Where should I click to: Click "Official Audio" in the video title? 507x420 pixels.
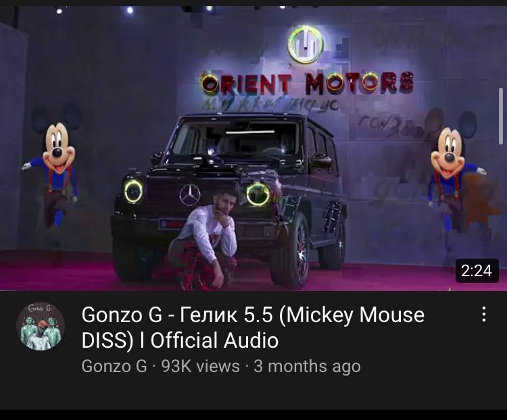pos(214,340)
